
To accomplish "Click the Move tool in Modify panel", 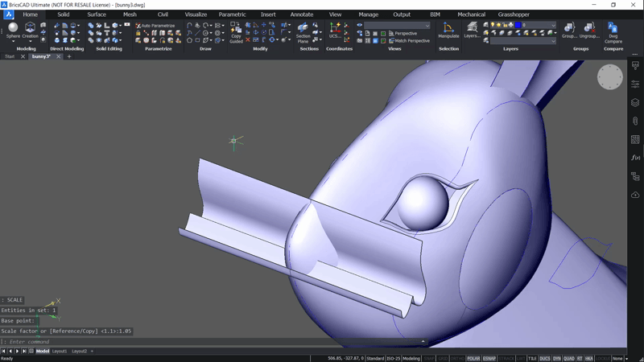I will [264, 25].
